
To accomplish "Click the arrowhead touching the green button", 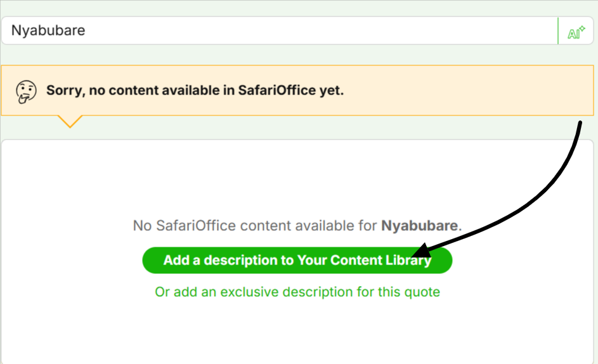I will pyautogui.click(x=422, y=250).
